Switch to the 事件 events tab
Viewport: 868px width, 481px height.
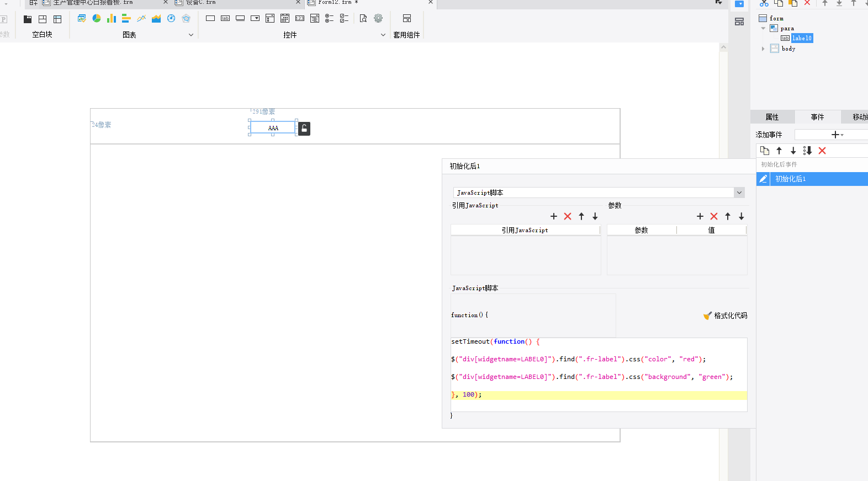pos(817,117)
